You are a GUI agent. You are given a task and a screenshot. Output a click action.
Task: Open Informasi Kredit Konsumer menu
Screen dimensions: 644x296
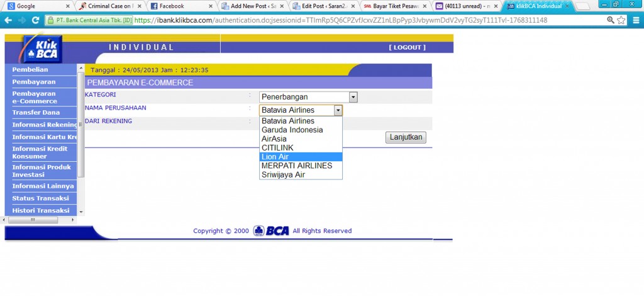click(41, 152)
